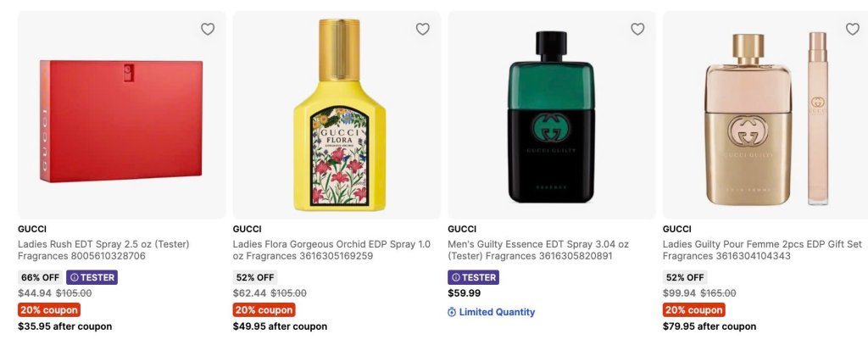Screen dimensions: 868x345
Task: Click the 66% OFF discount badge
Action: [x=41, y=277]
